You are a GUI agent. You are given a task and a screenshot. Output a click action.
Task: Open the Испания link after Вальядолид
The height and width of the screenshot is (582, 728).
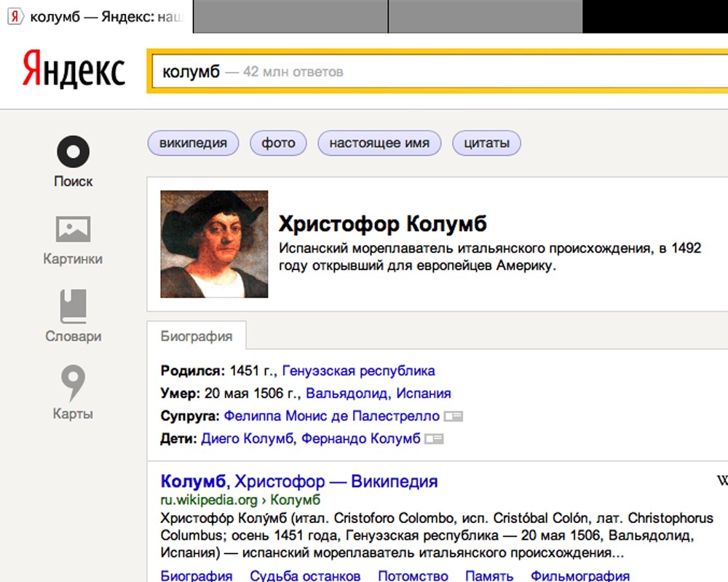point(424,393)
